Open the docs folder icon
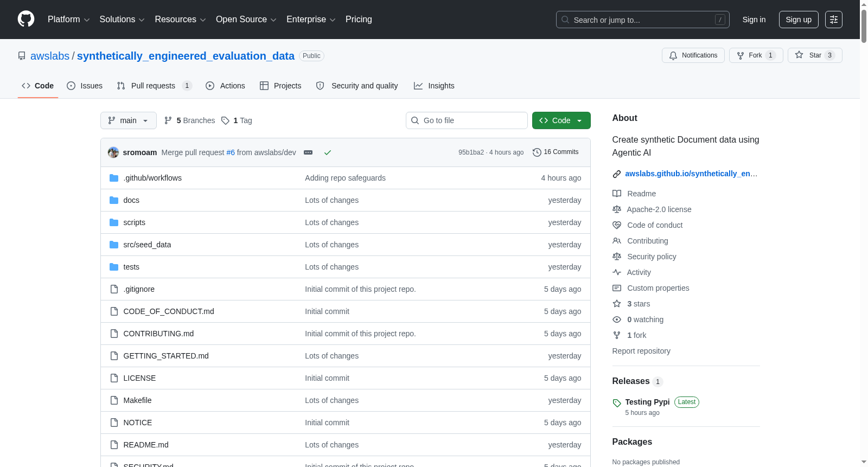 click(114, 200)
